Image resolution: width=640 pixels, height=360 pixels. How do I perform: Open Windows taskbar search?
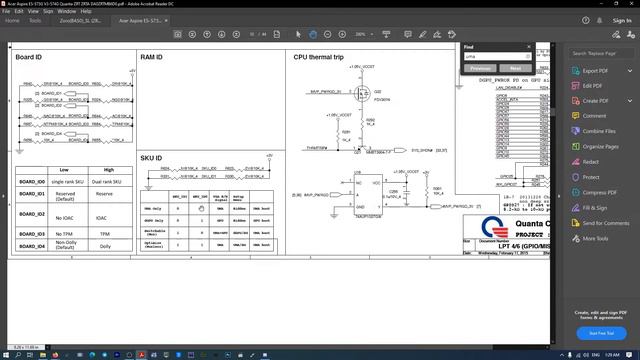pos(18,355)
